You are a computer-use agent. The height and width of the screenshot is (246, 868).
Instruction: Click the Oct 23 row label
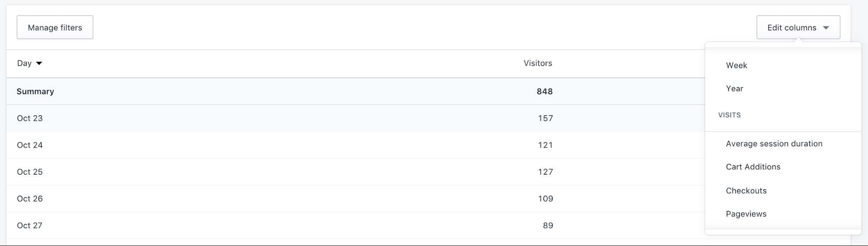click(x=30, y=118)
